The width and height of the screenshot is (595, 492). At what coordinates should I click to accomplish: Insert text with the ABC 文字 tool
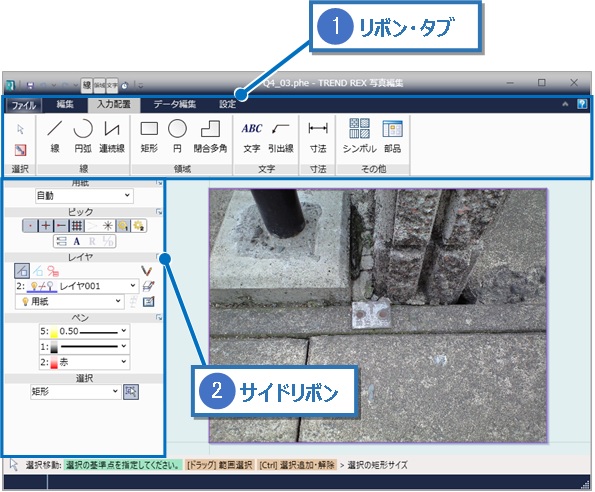pos(252,136)
